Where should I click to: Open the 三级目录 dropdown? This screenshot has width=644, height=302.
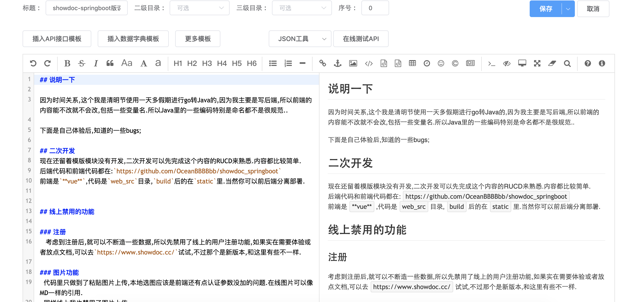click(302, 8)
